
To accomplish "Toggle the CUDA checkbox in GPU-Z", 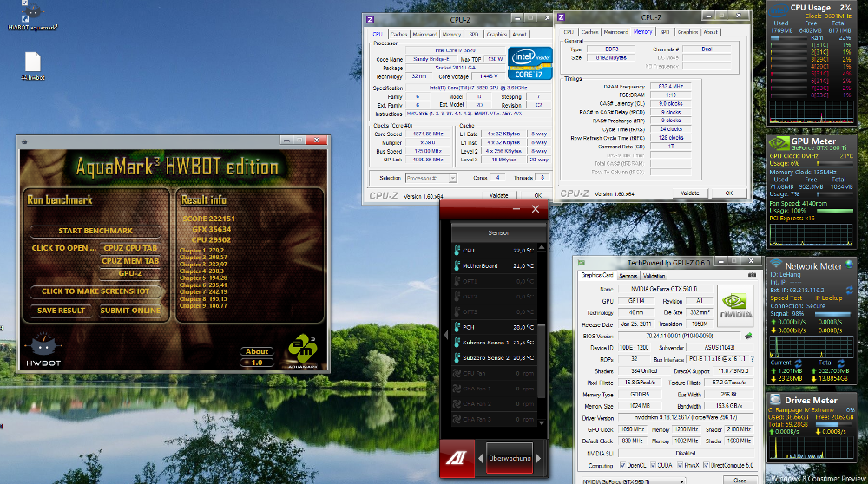I will 653,465.
